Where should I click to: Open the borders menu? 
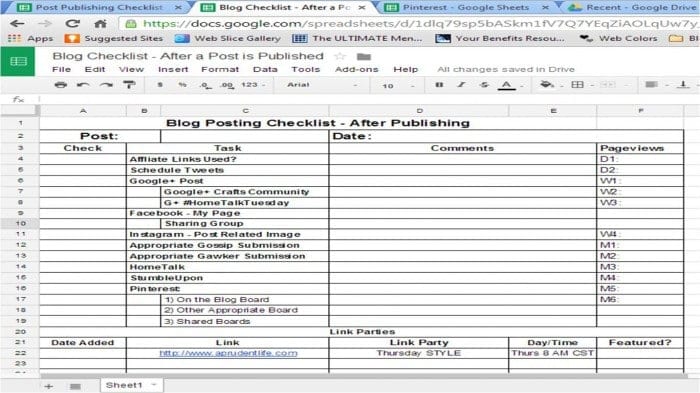tap(577, 84)
